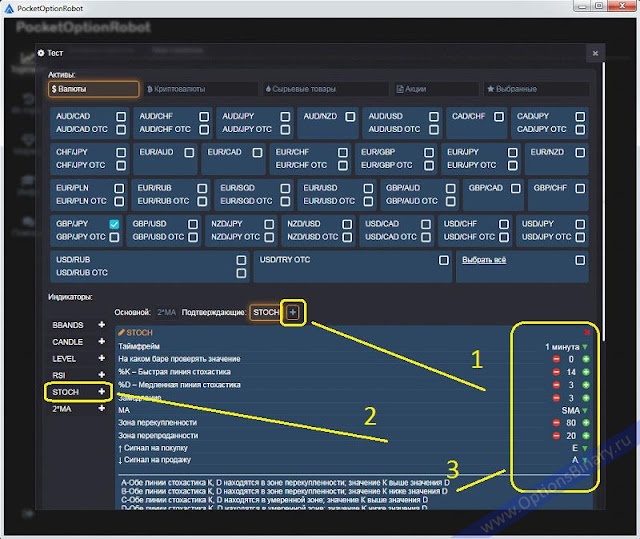Open the sell signal dropdown showing A

click(580, 460)
